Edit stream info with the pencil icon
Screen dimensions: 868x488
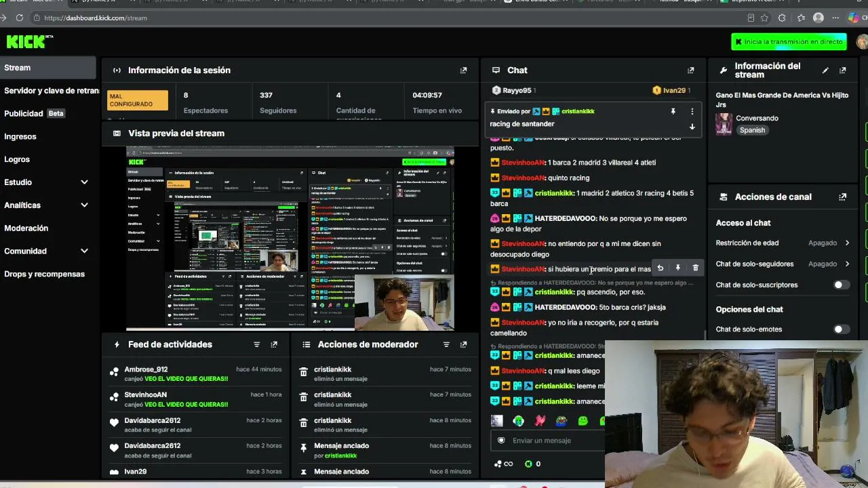tap(825, 70)
